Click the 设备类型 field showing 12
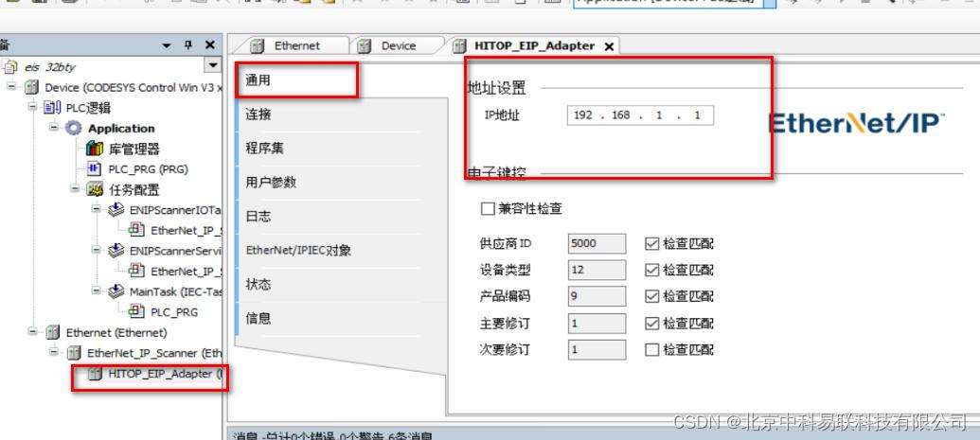 point(597,270)
